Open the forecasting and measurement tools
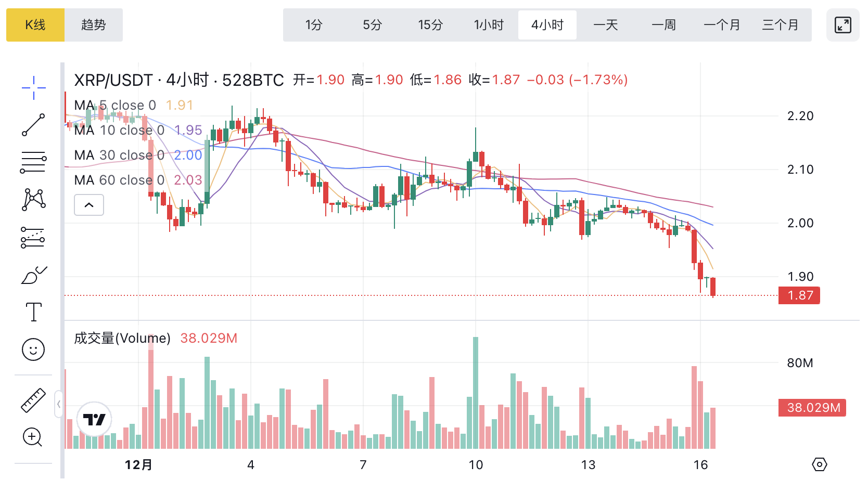The image size is (868, 493). 33,237
